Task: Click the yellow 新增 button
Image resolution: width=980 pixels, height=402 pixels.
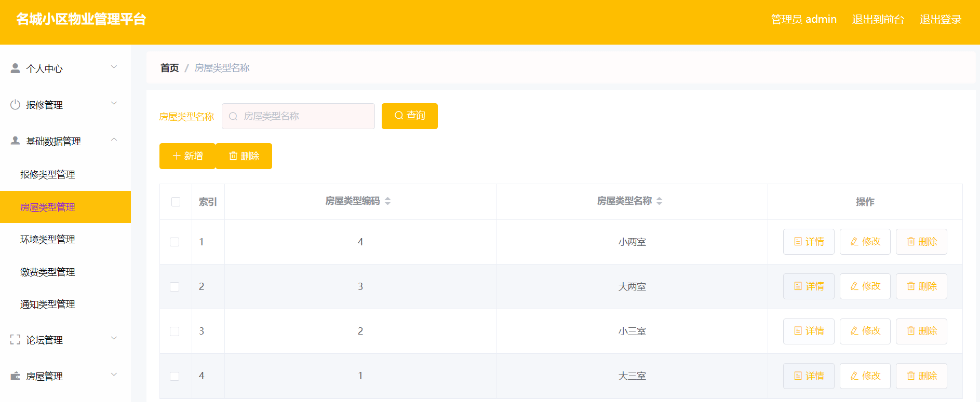Action: click(187, 156)
